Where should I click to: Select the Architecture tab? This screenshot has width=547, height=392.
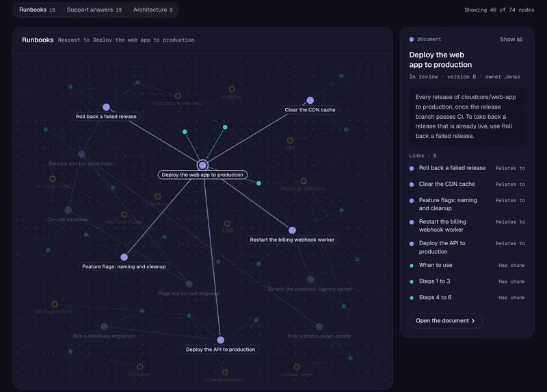(x=152, y=10)
